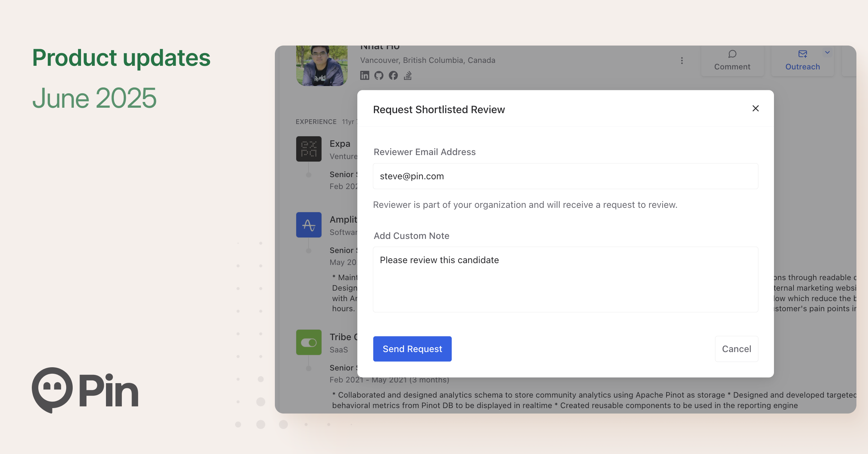
Task: Open the Stack Overflow profile icon
Action: coord(408,76)
